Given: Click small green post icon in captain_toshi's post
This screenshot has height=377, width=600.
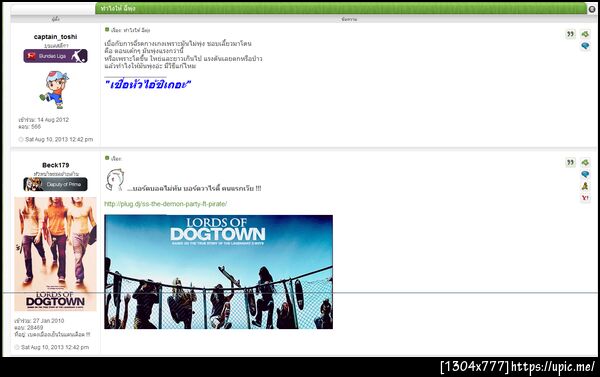Looking at the screenshot, I should (107, 29).
